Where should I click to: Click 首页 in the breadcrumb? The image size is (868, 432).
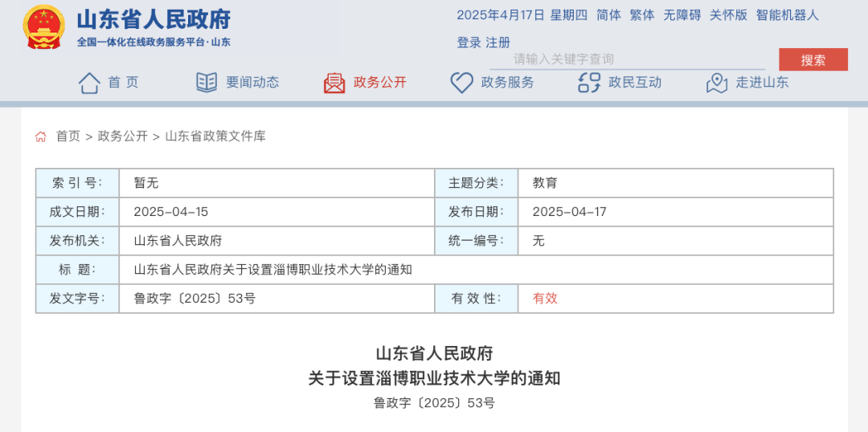68,136
